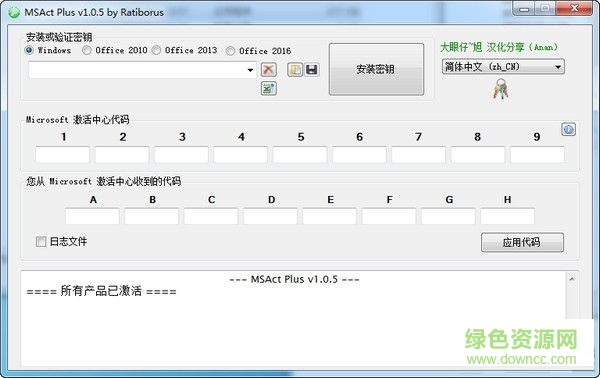Click installation ID field 6
600x378 pixels.
(x=359, y=155)
